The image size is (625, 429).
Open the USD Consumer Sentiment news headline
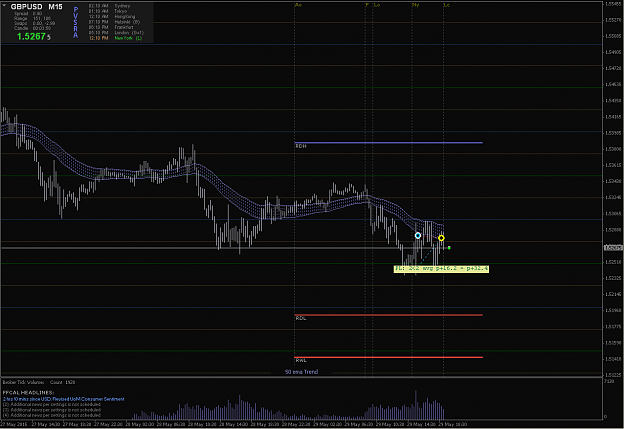pyautogui.click(x=64, y=399)
